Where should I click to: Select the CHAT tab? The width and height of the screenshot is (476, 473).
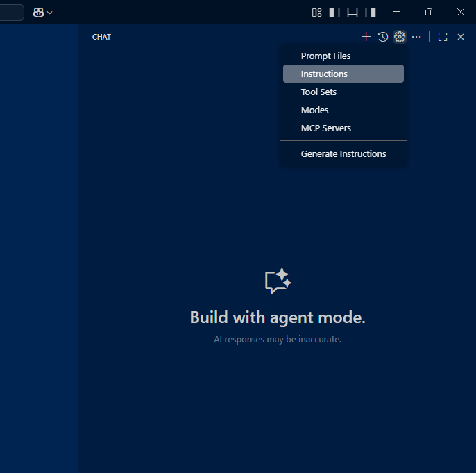[x=101, y=37]
